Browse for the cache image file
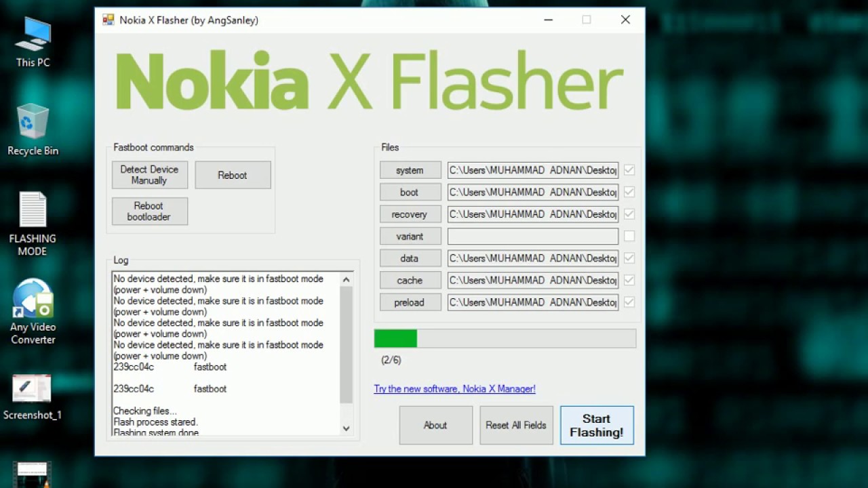Viewport: 868px width, 488px height. click(x=410, y=280)
